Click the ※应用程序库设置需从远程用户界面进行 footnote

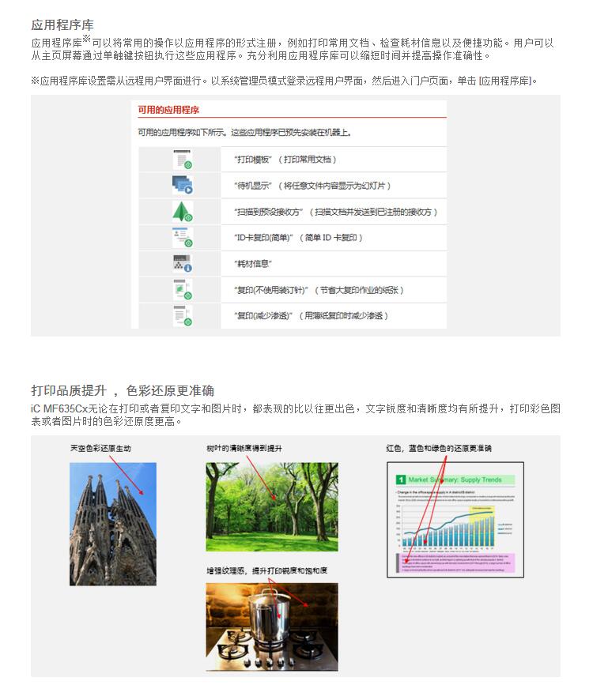(x=284, y=81)
